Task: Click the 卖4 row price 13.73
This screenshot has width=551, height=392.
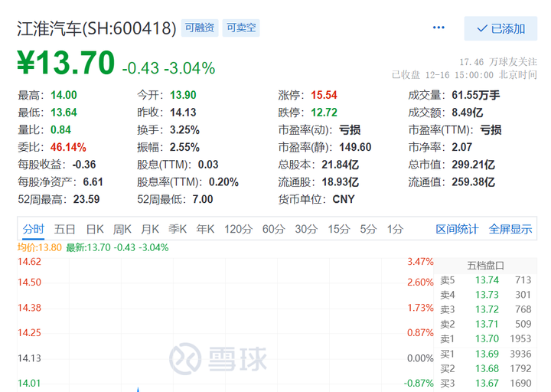Action: pyautogui.click(x=487, y=295)
